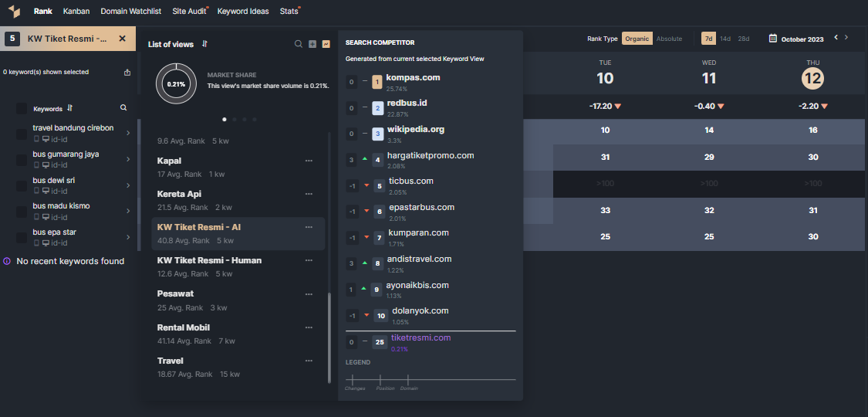Search the list of views
The width and height of the screenshot is (868, 417).
(299, 44)
